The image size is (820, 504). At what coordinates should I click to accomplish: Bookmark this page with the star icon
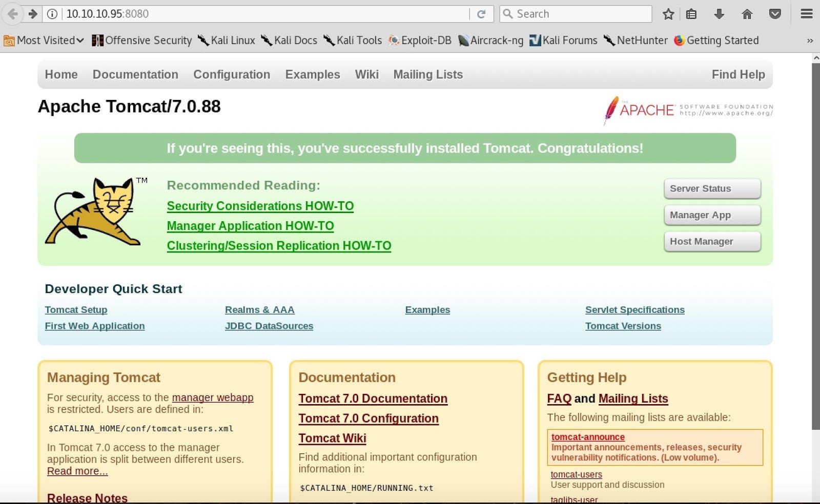coord(668,14)
